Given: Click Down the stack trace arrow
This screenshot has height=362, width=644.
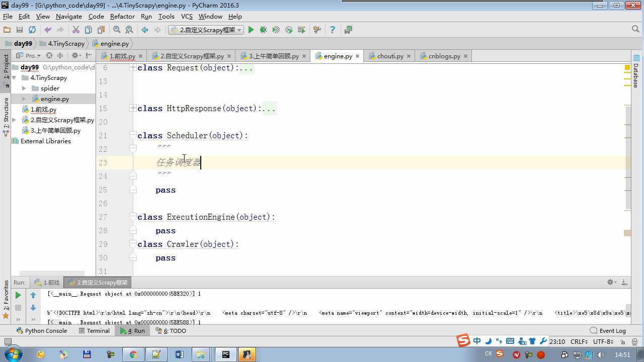Looking at the screenshot, I should point(33,308).
